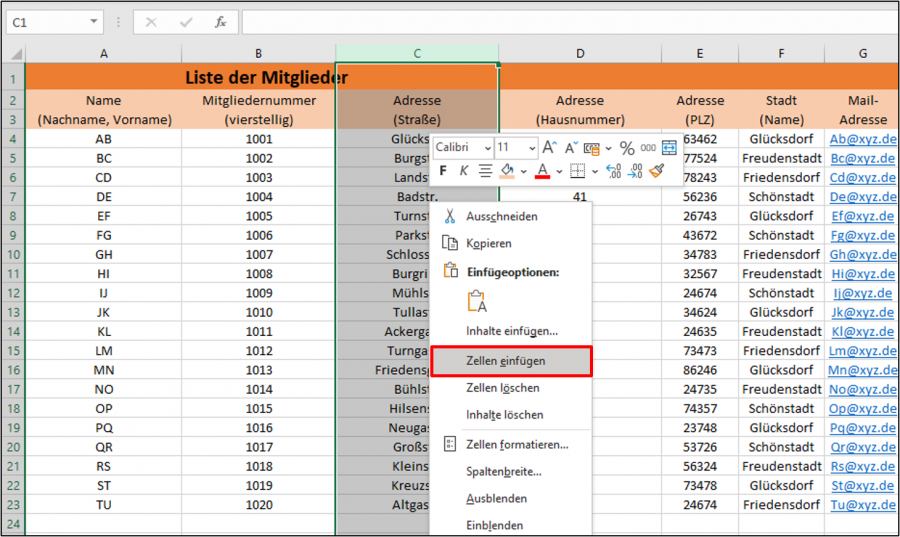Toggle bold formatting with F button
900x537 pixels.
(x=443, y=171)
